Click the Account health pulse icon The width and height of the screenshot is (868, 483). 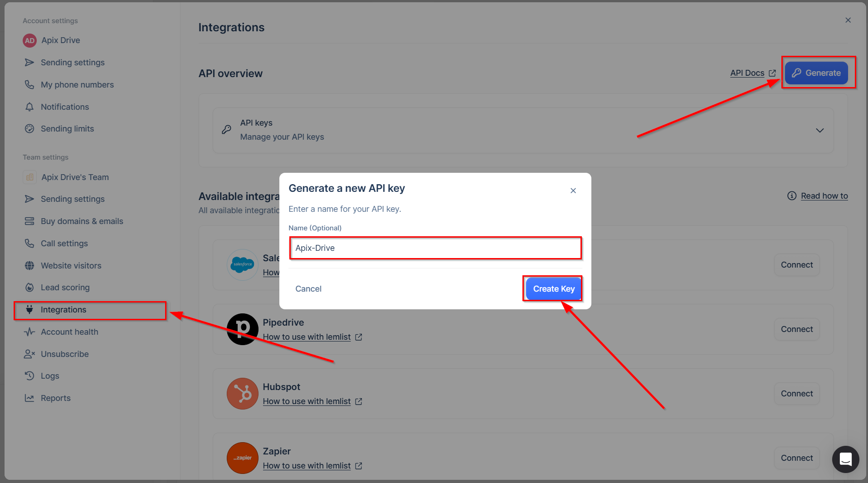tap(29, 332)
